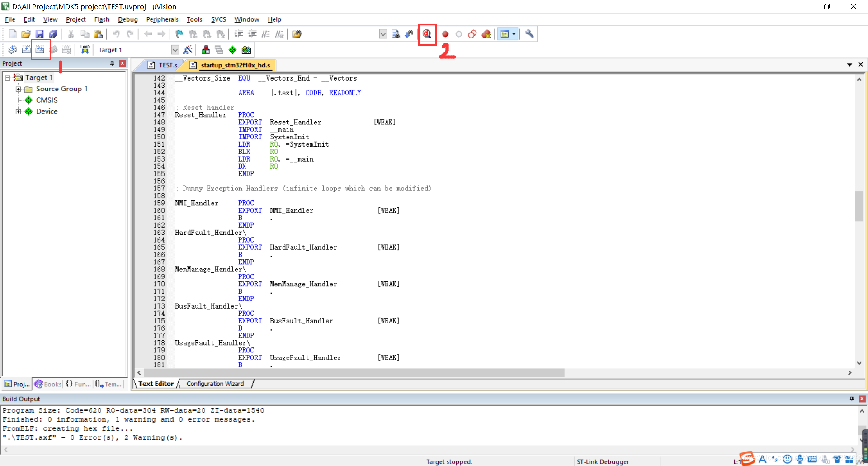868x466 pixels.
Task: Expand the Device component node
Action: pos(19,112)
